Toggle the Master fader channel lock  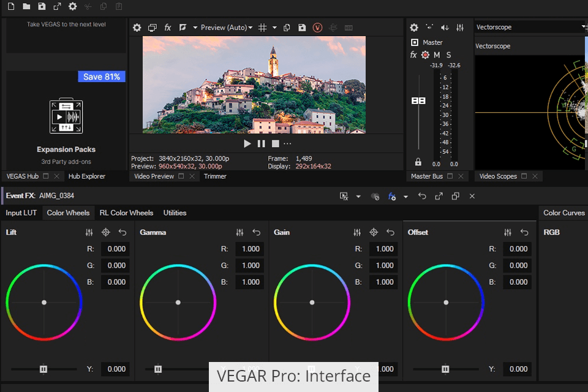coord(418,162)
